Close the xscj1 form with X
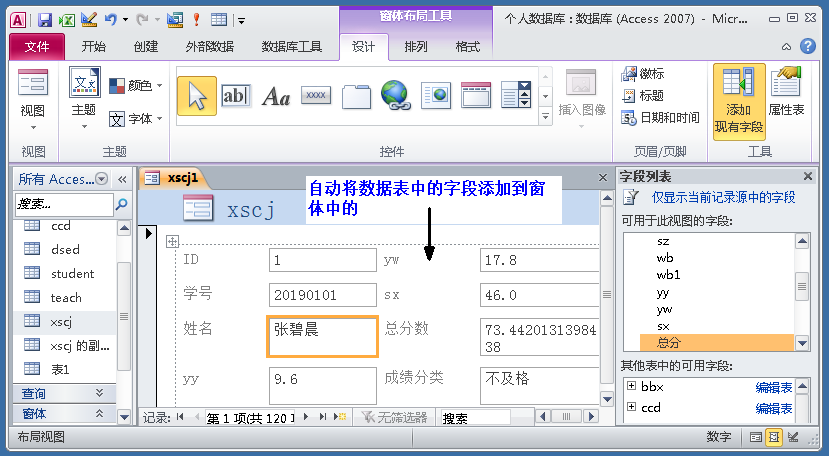829x456 pixels. pyautogui.click(x=603, y=178)
